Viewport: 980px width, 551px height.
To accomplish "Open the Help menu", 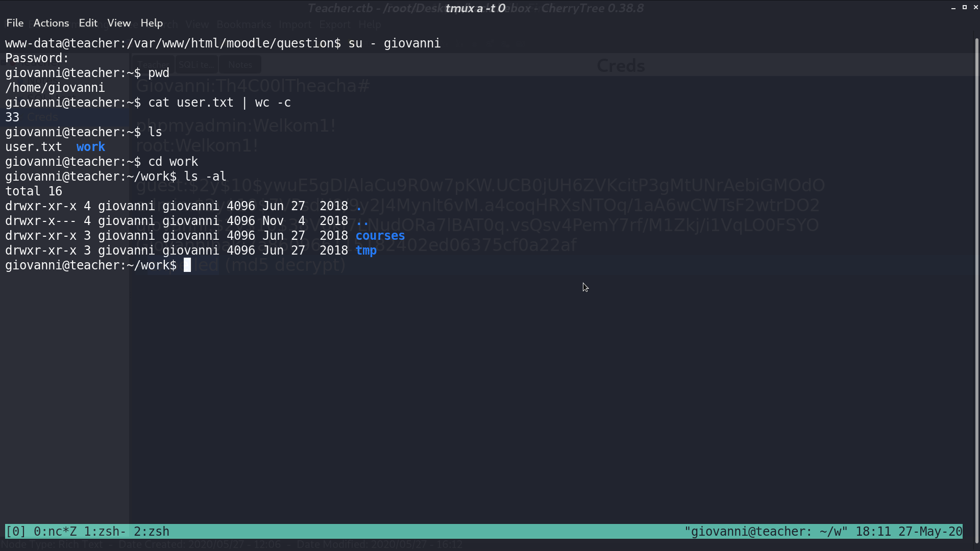I will [x=152, y=23].
